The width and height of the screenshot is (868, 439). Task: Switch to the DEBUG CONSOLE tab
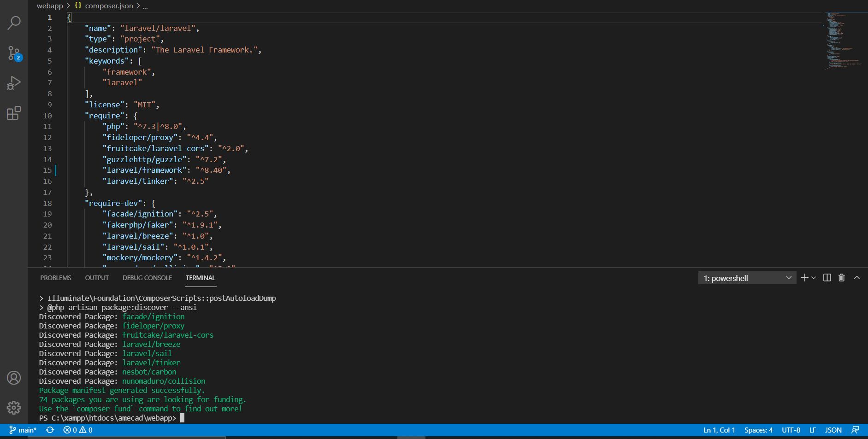147,278
